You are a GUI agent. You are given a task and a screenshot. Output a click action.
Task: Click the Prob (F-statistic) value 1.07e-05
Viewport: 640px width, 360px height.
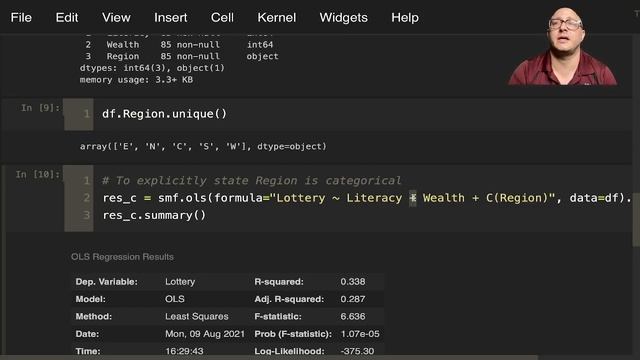(360, 334)
